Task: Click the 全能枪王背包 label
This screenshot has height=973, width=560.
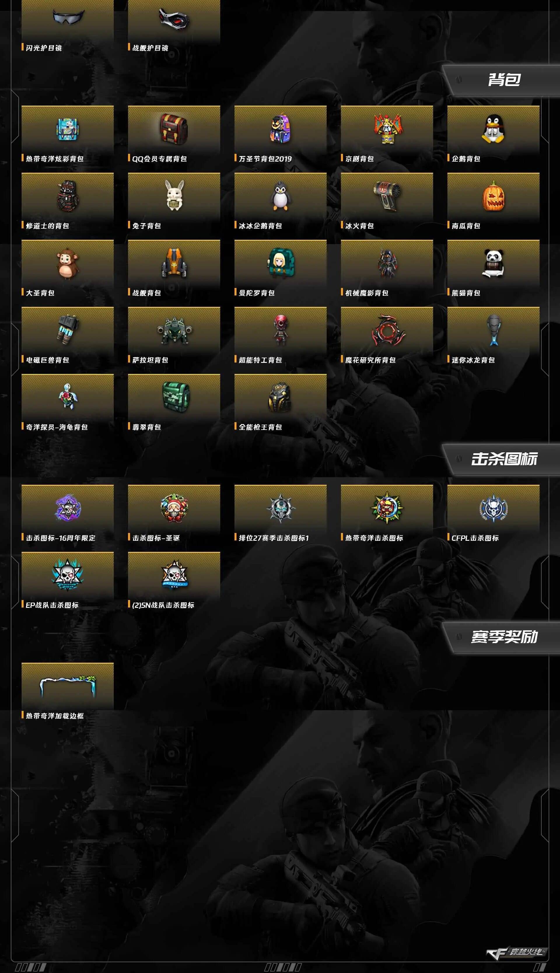Action: (x=260, y=427)
